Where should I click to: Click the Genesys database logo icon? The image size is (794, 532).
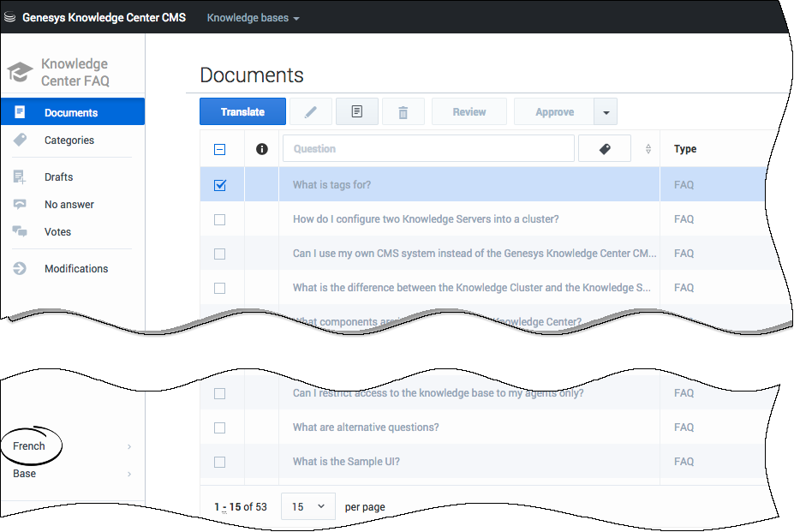[x=10, y=17]
